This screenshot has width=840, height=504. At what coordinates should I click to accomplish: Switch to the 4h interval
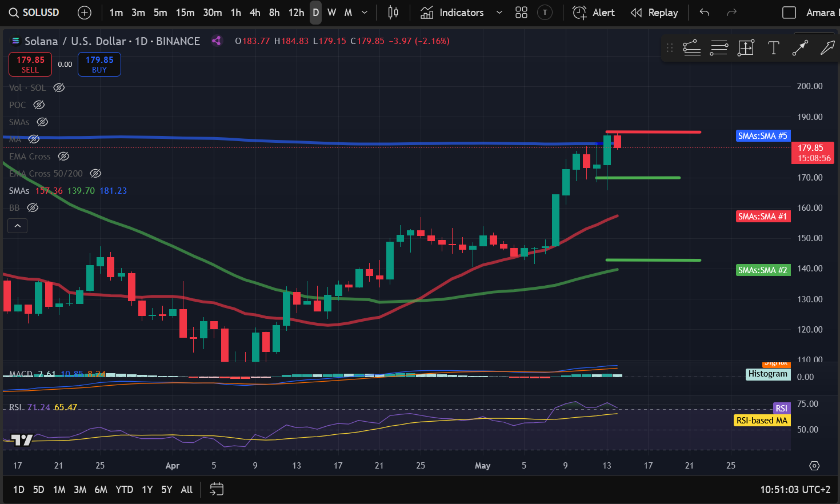(x=255, y=13)
